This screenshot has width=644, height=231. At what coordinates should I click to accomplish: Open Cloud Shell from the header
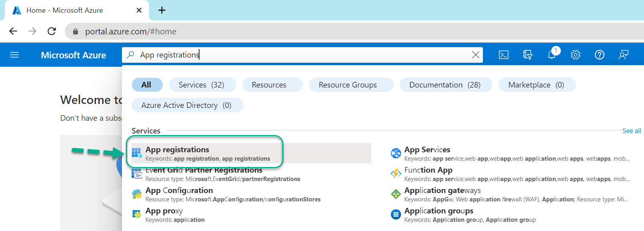(x=504, y=55)
